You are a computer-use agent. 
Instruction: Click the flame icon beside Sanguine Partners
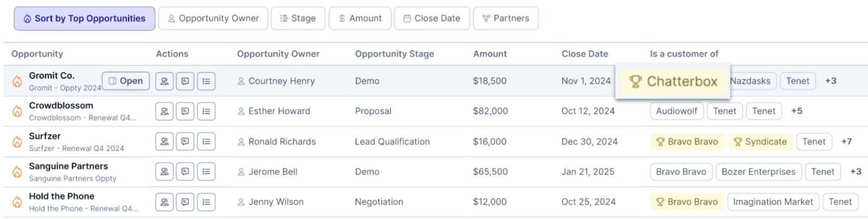coord(17,172)
